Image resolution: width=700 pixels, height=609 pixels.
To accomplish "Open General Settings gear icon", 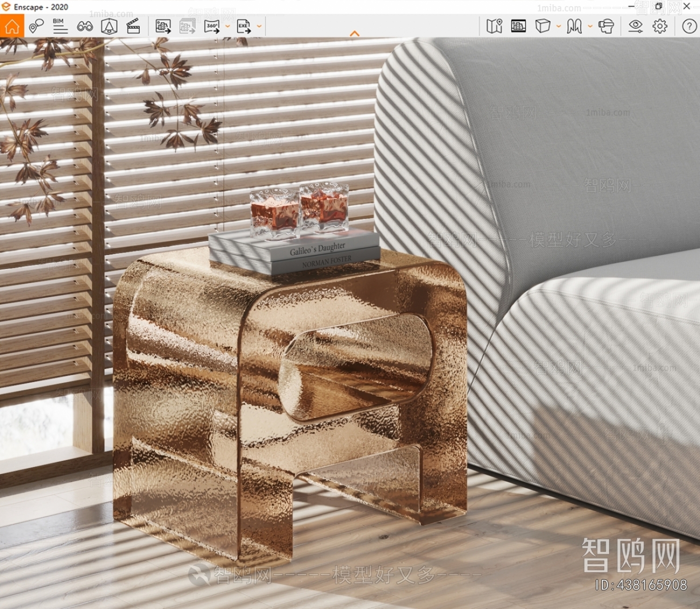I will pos(660,26).
